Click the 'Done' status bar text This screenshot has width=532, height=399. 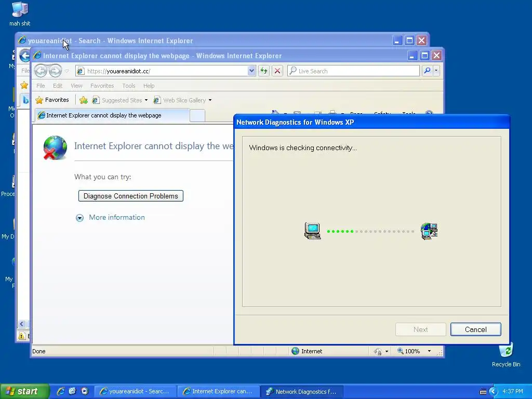click(x=38, y=351)
